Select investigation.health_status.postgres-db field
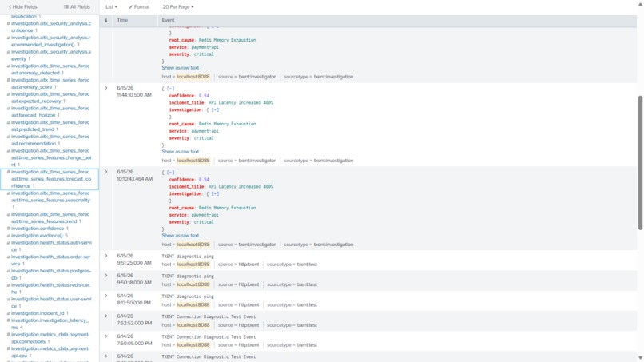 point(50,274)
